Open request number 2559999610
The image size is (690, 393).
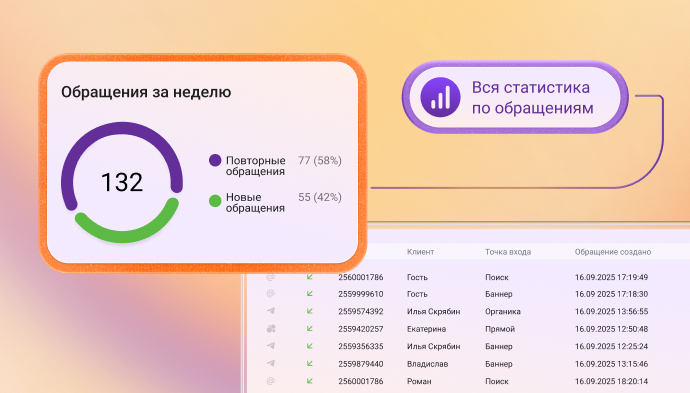tap(360, 294)
